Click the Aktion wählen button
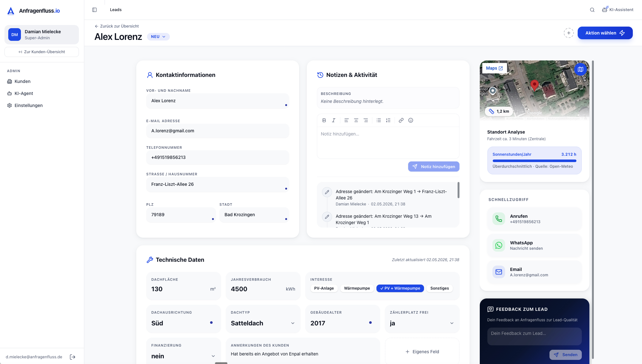This screenshot has height=364, width=642. coord(605,33)
